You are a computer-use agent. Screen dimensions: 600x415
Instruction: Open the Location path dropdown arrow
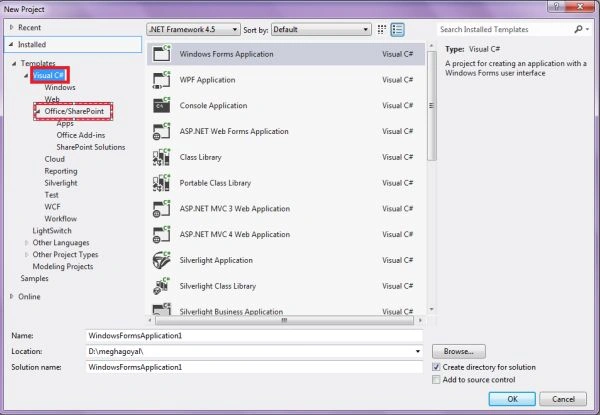click(418, 352)
